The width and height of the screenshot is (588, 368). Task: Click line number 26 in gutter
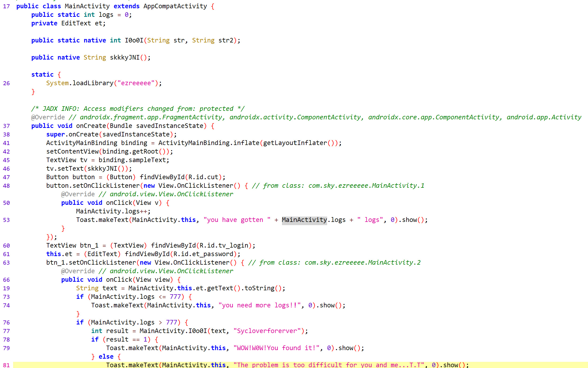point(6,83)
